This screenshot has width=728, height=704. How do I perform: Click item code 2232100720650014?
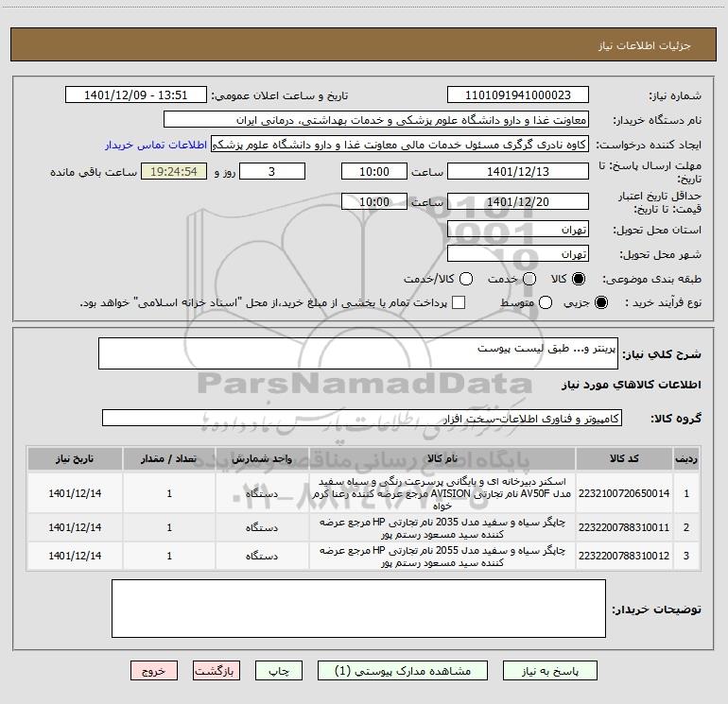[624, 493]
